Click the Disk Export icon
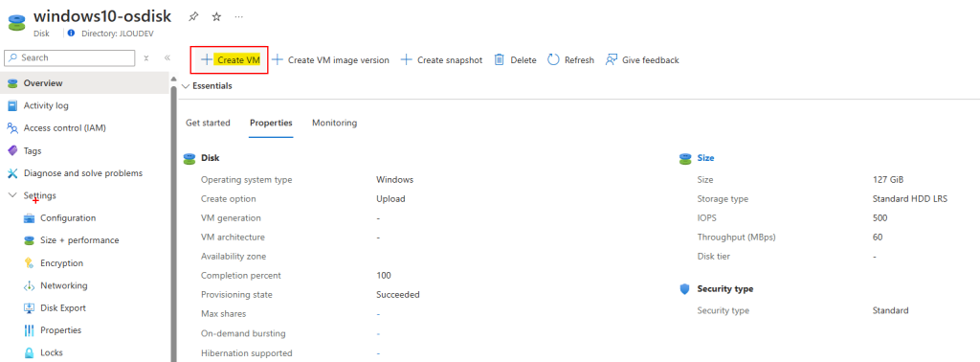This screenshot has width=980, height=362. pyautogui.click(x=29, y=308)
